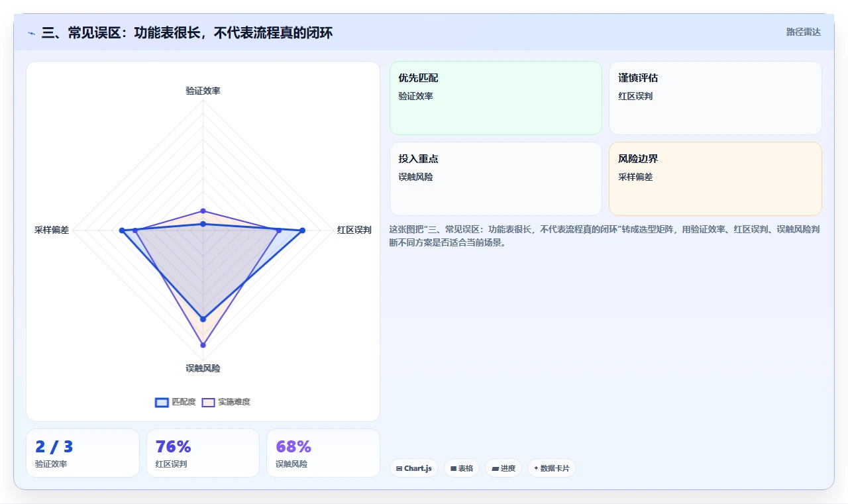848x504 pixels.
Task: Click the 红区误判 text in 谨慎评估 card
Action: [x=635, y=96]
